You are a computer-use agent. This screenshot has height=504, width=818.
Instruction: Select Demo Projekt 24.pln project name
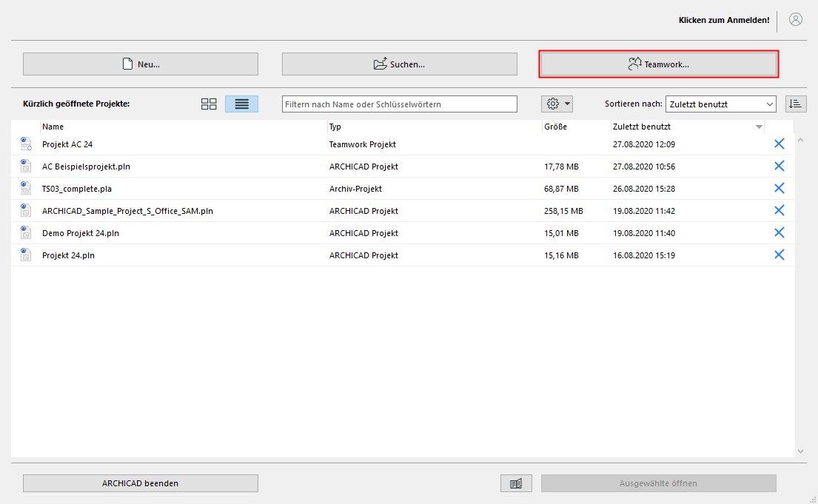click(x=81, y=233)
